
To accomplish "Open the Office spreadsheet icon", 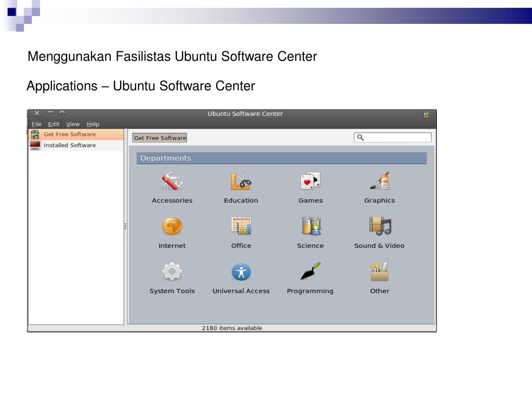I will tap(241, 226).
